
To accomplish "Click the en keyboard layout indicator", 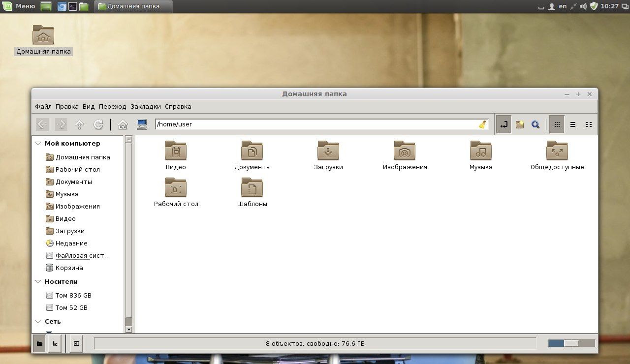I will pos(563,6).
